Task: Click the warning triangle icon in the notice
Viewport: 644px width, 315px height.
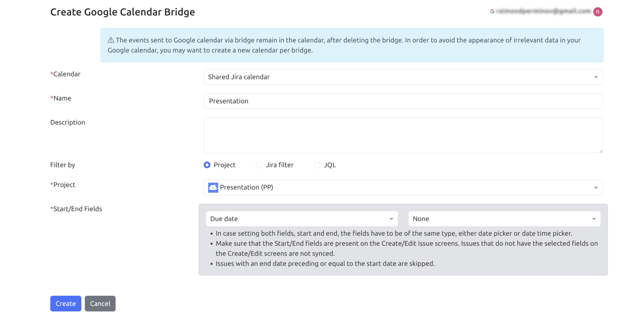Action: coord(111,40)
